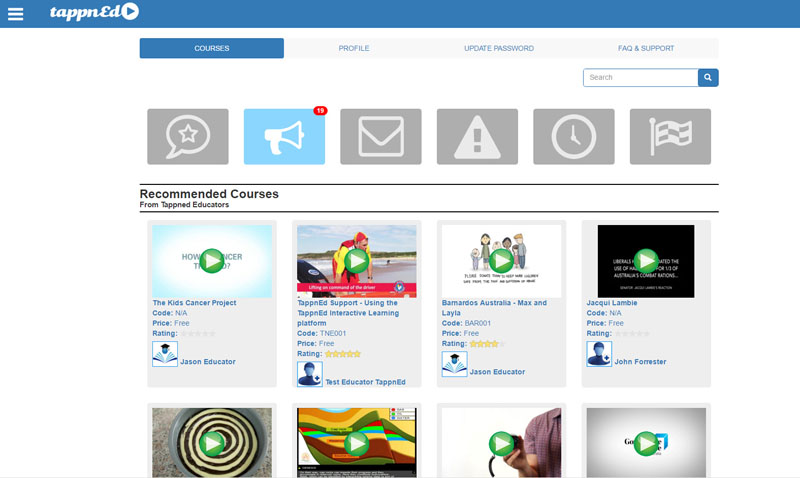The width and height of the screenshot is (800, 478).
Task: Open the hamburger menu
Action: [15, 13]
